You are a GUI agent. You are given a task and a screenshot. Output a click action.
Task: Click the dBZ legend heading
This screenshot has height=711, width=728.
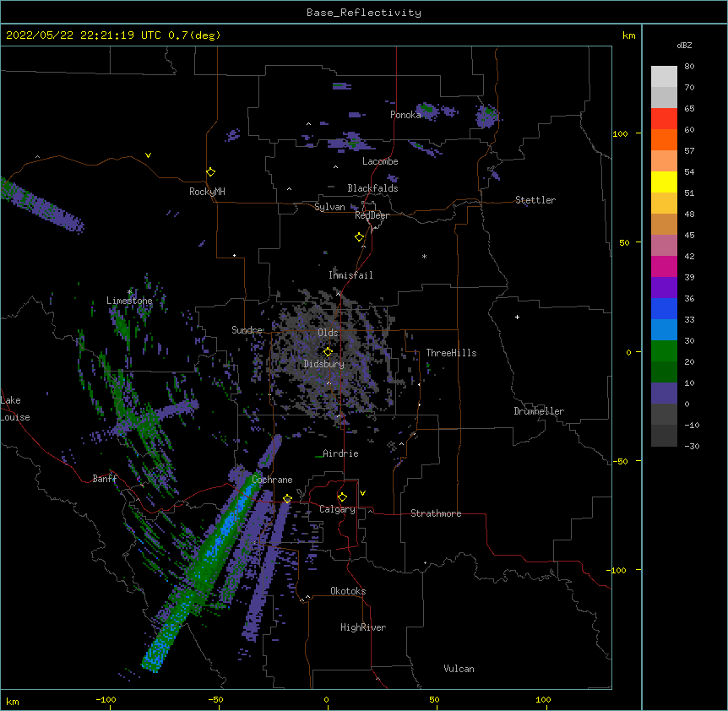tap(684, 45)
